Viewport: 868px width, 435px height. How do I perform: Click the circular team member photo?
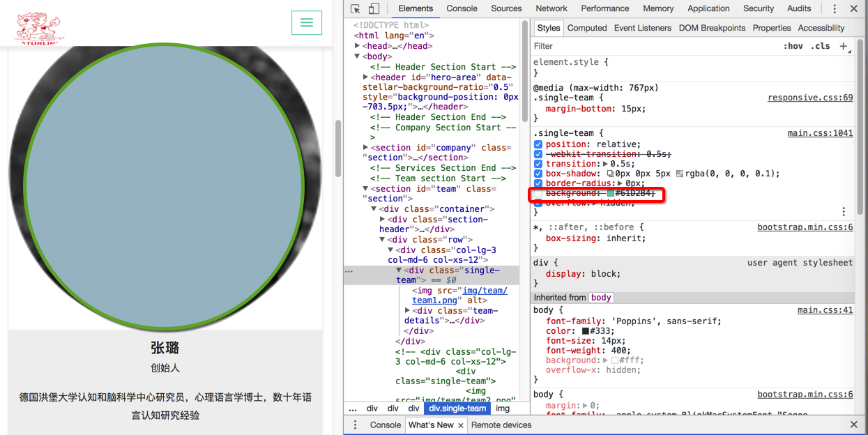point(165,186)
